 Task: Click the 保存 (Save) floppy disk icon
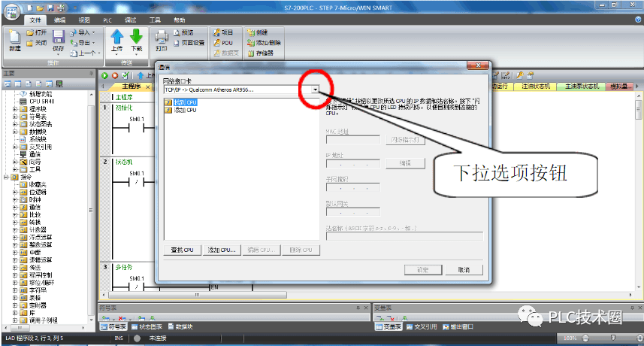(59, 37)
